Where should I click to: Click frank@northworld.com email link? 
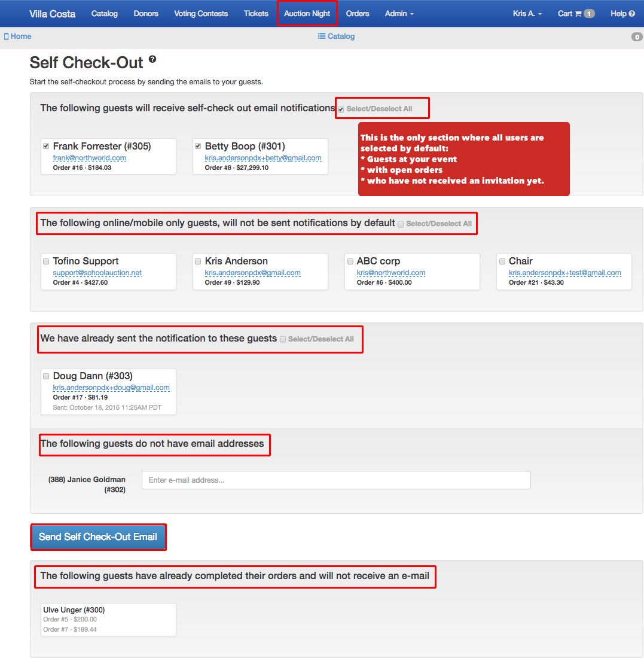coord(89,158)
